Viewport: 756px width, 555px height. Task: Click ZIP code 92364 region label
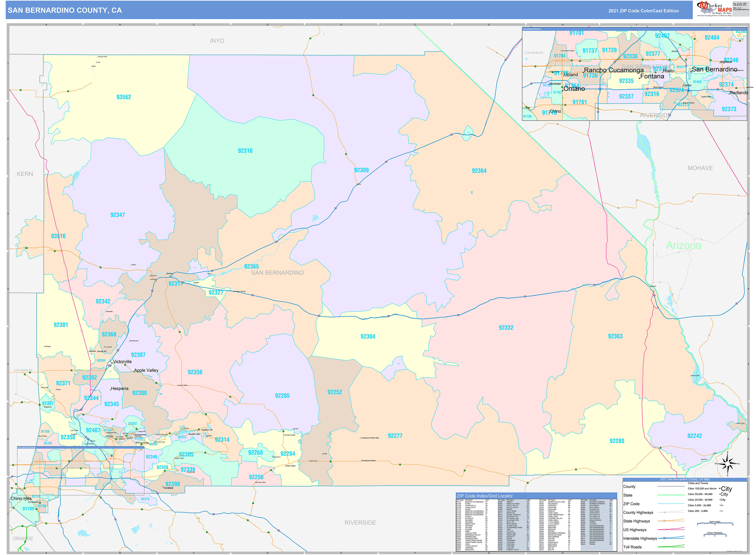tap(479, 171)
